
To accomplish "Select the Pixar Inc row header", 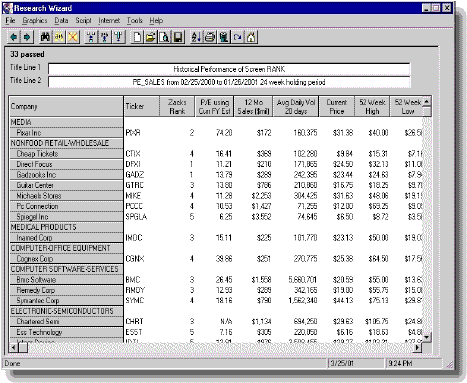I will click(x=66, y=133).
